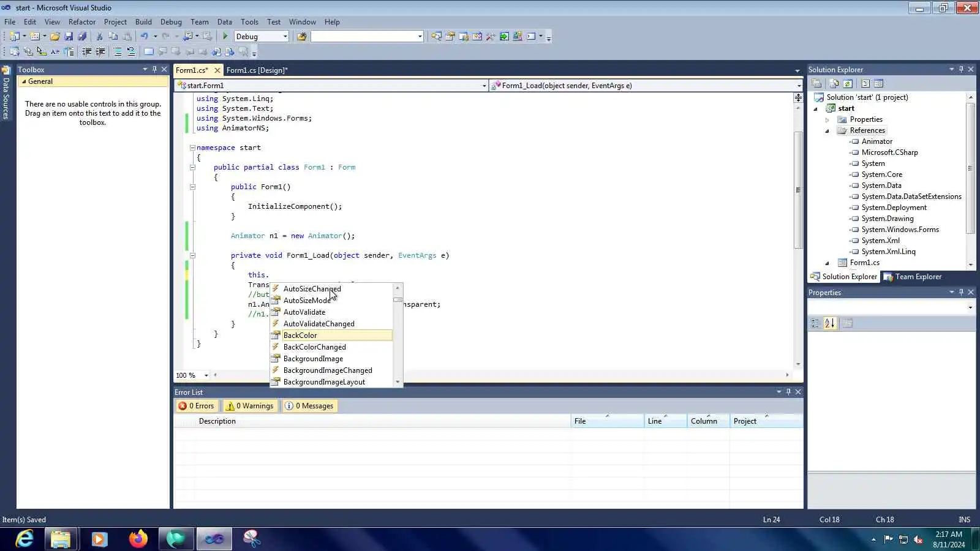Toggle the 0 Warnings filter button

click(249, 406)
